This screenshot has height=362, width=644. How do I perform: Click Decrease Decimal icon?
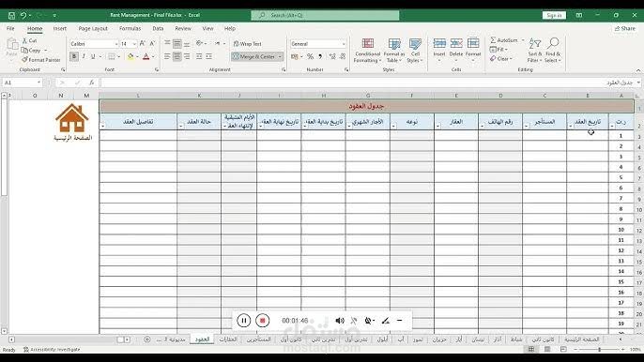(x=343, y=56)
